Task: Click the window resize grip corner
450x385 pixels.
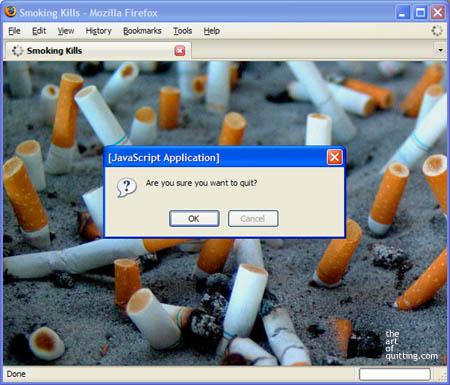Action: [x=443, y=377]
